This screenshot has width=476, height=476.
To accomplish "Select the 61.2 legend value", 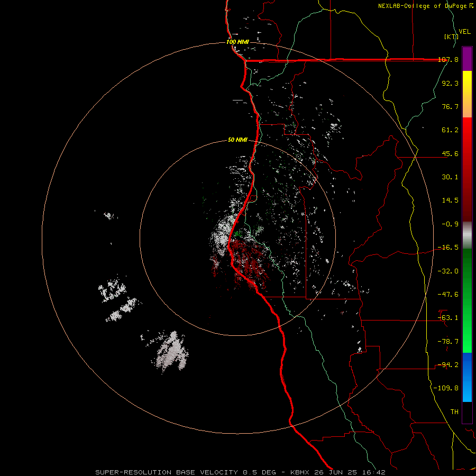I will (x=450, y=130).
